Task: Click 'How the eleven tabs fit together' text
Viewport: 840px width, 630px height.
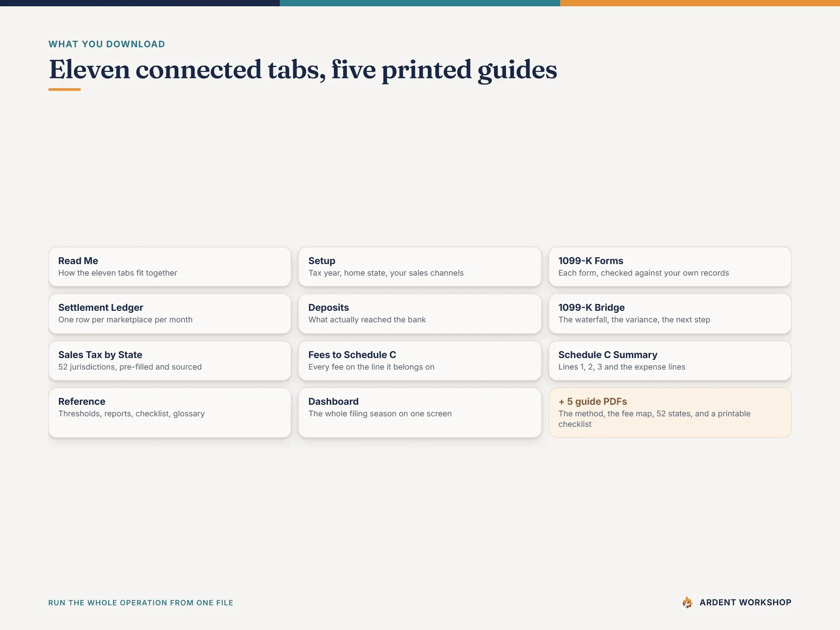Action: 118,273
